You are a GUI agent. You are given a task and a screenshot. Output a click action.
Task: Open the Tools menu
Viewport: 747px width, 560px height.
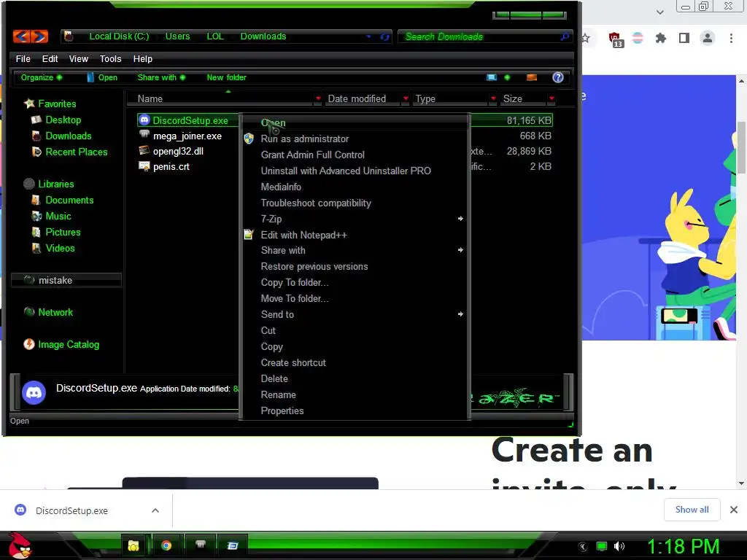tap(111, 58)
